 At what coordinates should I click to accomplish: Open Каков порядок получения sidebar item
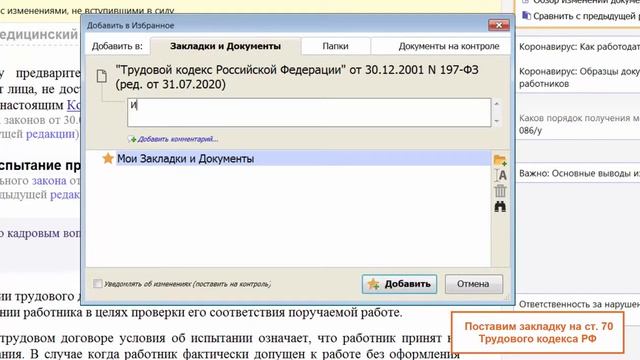click(579, 124)
